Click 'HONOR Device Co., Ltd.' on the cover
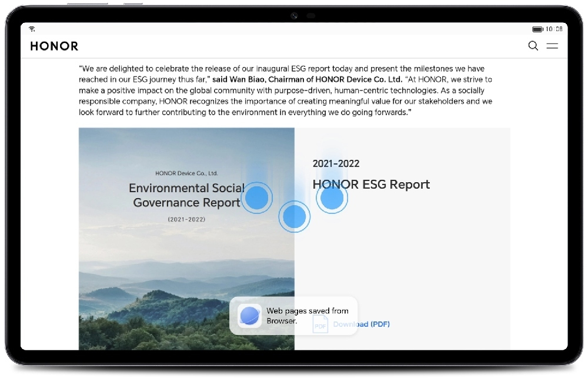The image size is (588, 382). point(186,173)
